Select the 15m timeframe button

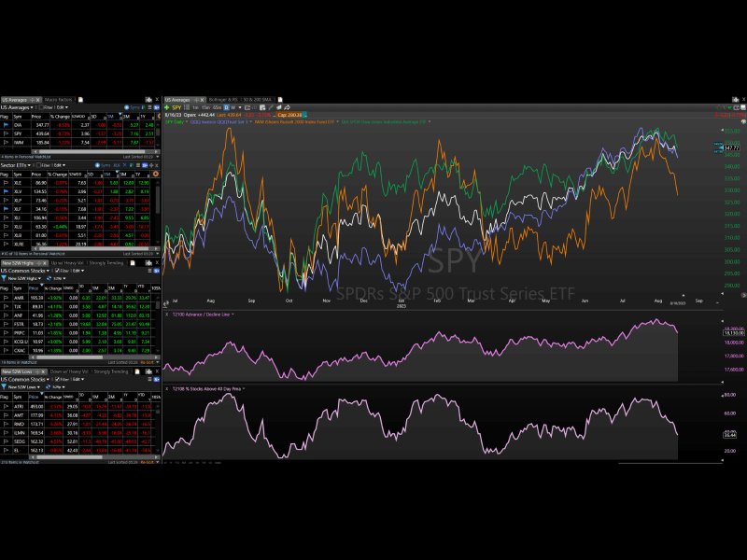tap(205, 107)
